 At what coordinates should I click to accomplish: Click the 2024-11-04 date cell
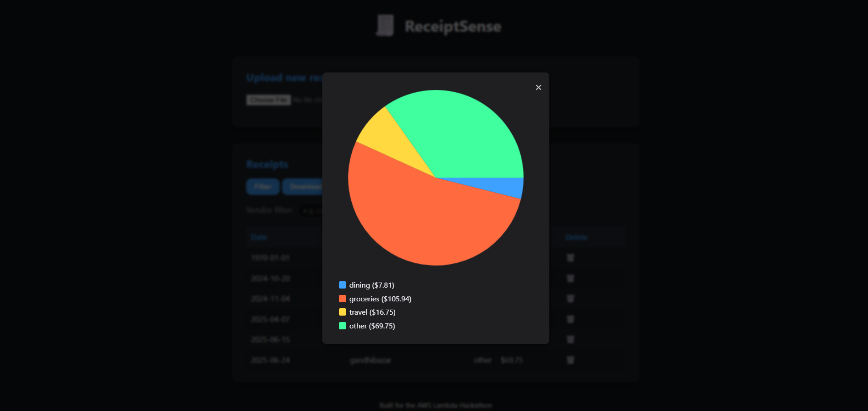(271, 299)
